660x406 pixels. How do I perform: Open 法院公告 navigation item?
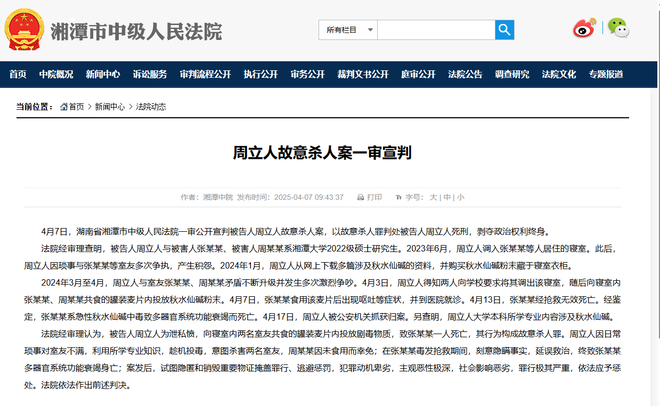tap(465, 74)
